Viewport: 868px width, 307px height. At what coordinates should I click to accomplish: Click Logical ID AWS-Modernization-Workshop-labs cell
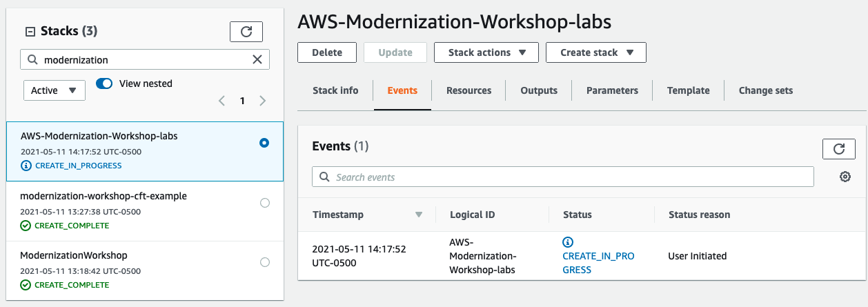[483, 256]
